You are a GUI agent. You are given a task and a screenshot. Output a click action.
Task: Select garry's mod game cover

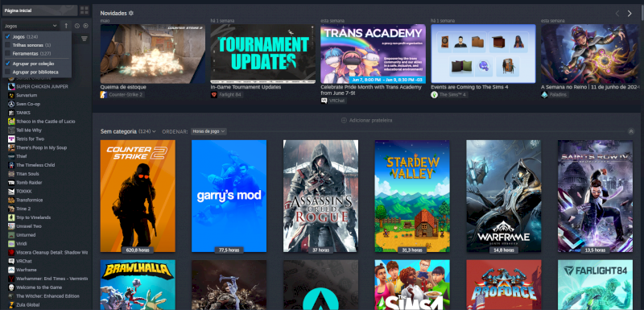pos(229,196)
